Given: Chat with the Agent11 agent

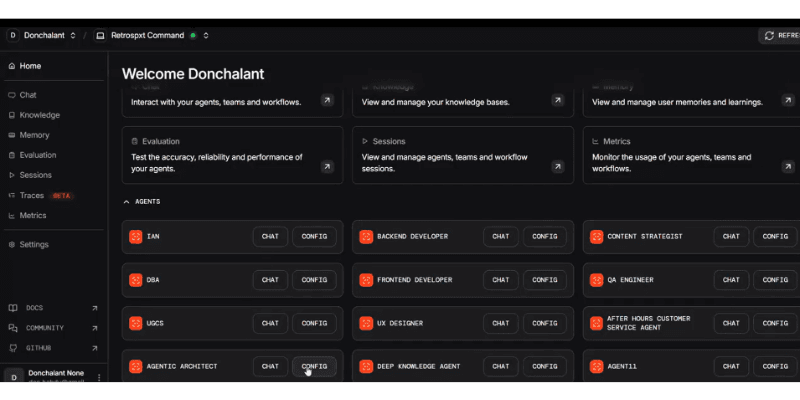Looking at the screenshot, I should coord(731,366).
